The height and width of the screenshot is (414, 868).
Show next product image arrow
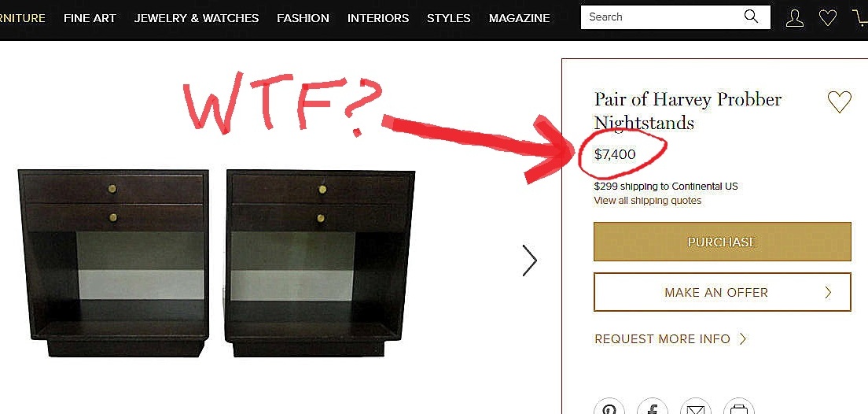pyautogui.click(x=529, y=260)
